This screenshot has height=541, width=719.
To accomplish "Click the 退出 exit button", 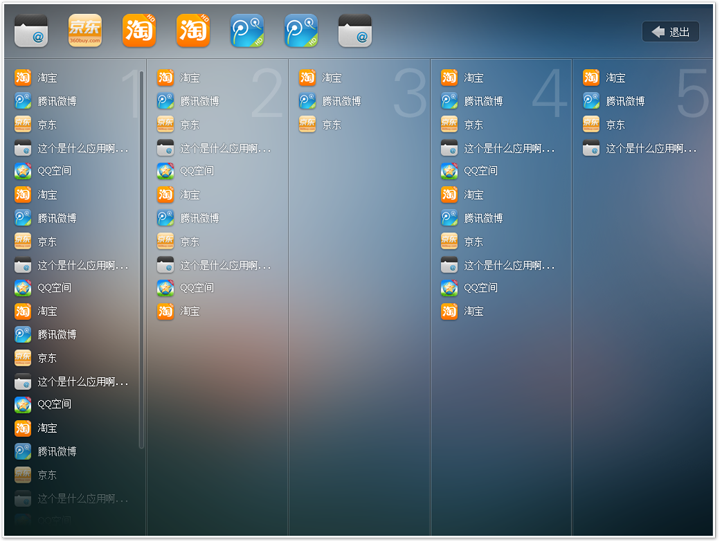I will [x=670, y=32].
